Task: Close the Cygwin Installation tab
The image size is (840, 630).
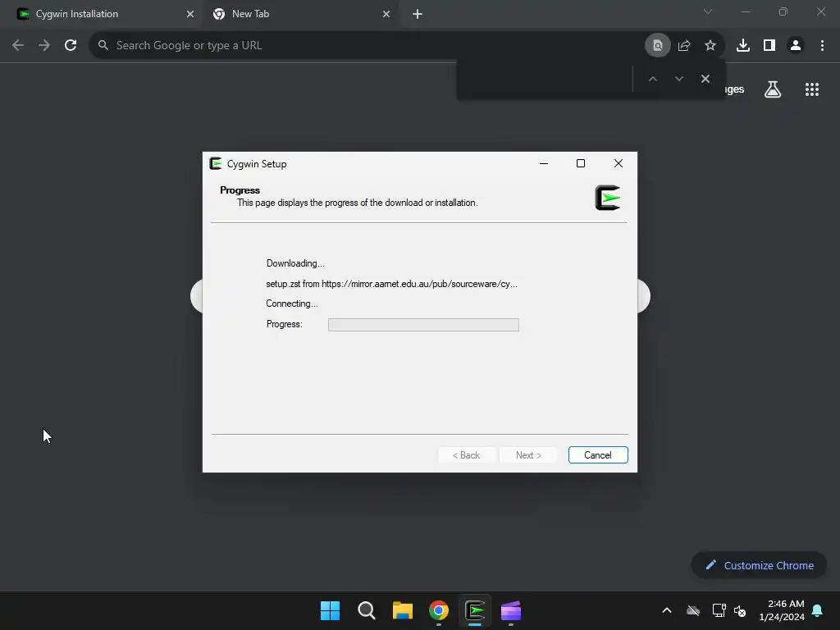Action: 190,14
